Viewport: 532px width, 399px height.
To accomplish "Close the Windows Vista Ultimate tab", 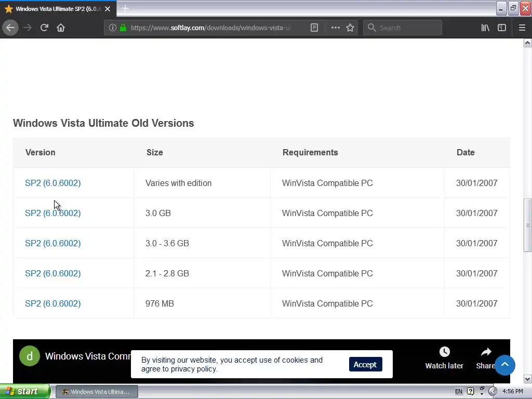I will [x=108, y=9].
